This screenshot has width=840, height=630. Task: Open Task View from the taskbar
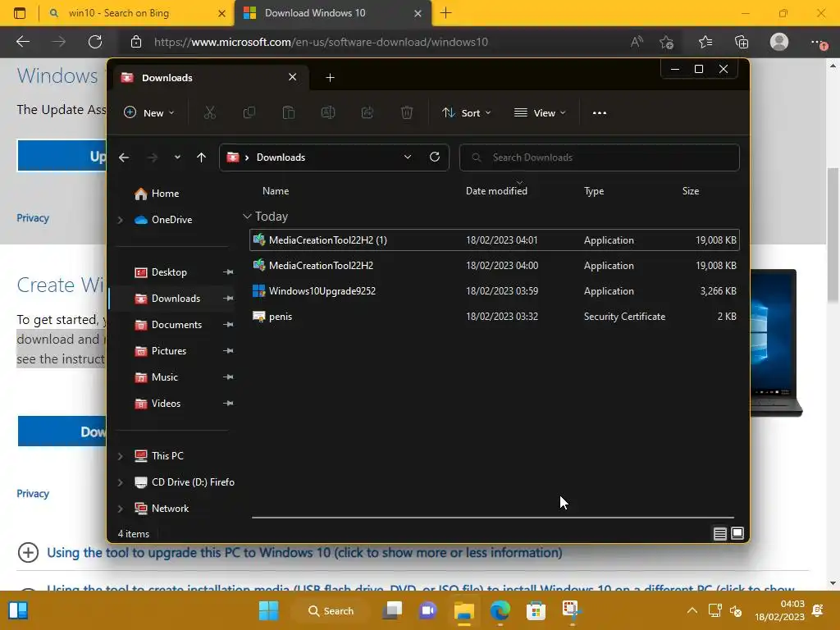point(392,610)
